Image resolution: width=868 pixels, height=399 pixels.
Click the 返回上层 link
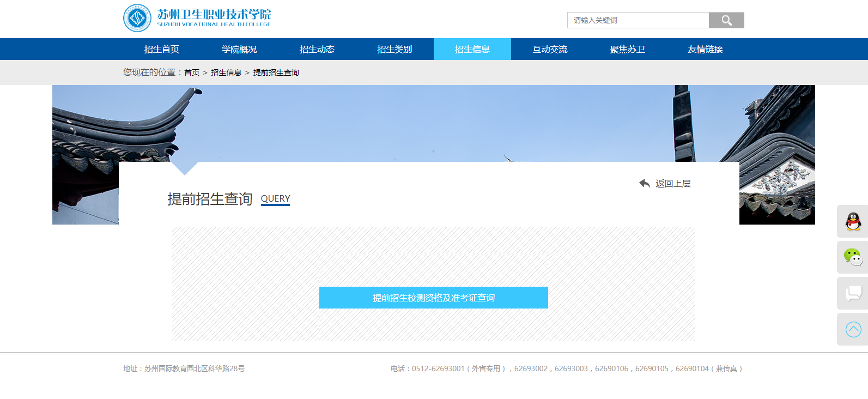point(673,184)
